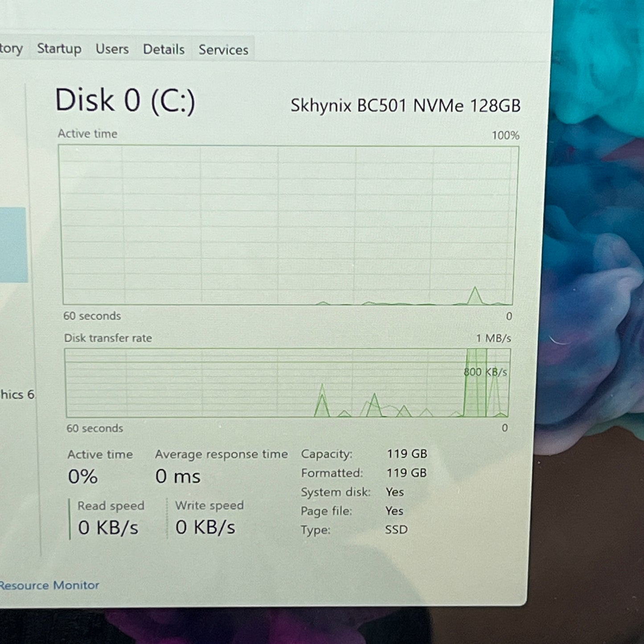The width and height of the screenshot is (644, 644).
Task: Go to the Services tab
Action: (x=223, y=50)
